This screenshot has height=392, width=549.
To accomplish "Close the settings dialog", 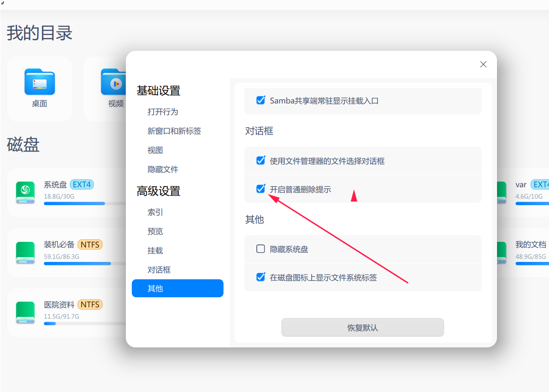I will tap(483, 64).
